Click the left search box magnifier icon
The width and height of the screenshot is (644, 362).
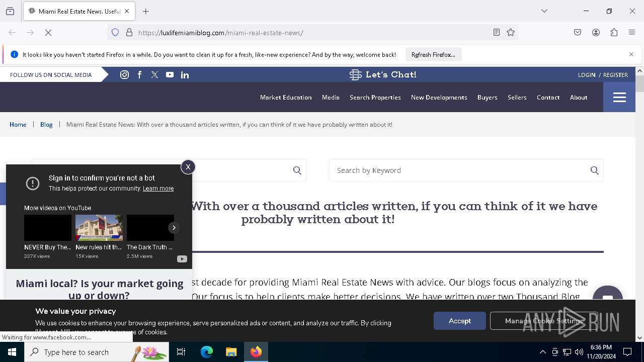(x=297, y=170)
